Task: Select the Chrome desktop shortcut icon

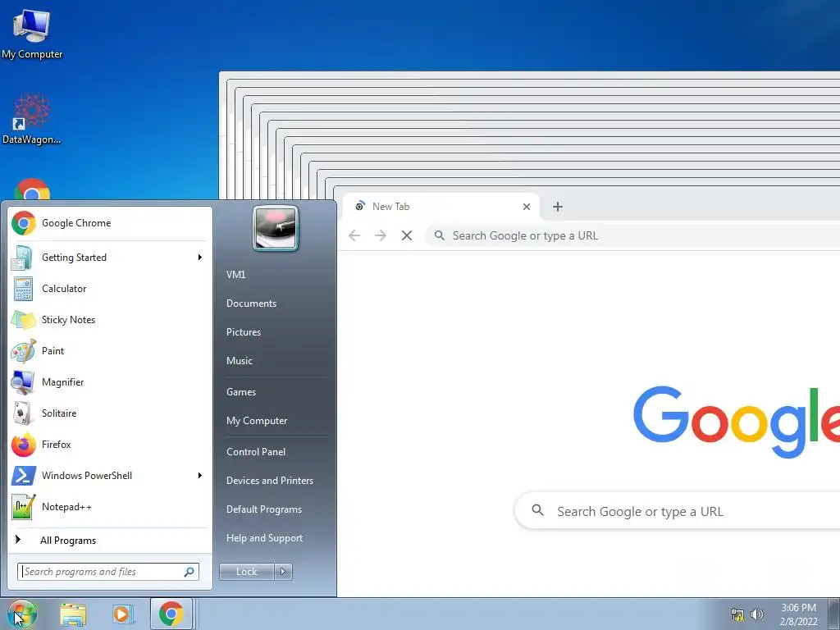Action: click(x=32, y=190)
